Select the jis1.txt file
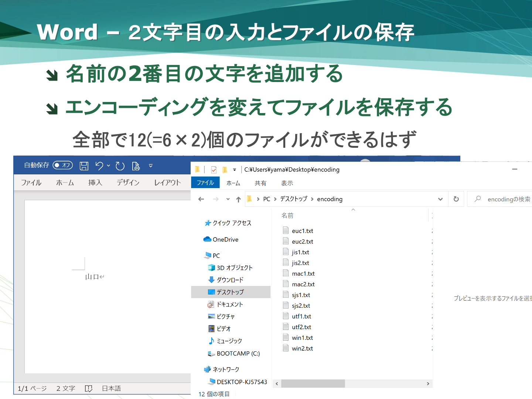 click(300, 252)
